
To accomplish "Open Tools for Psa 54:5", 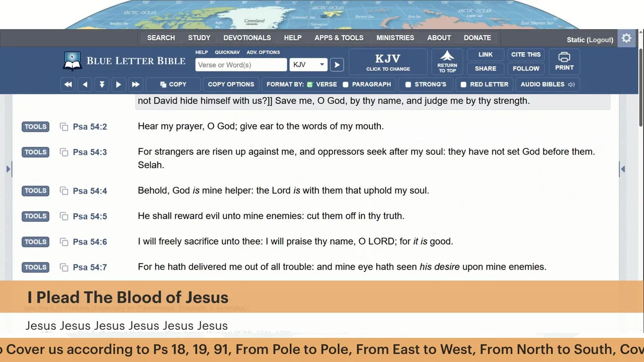I will tap(35, 216).
